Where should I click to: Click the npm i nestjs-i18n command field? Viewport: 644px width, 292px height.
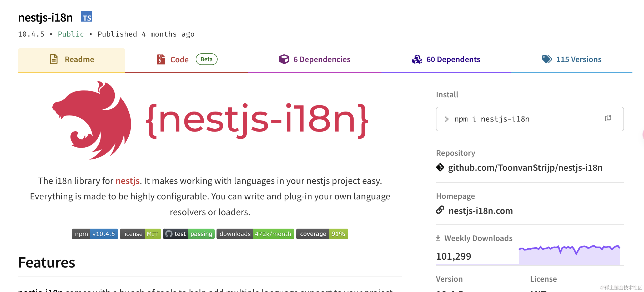click(505, 119)
